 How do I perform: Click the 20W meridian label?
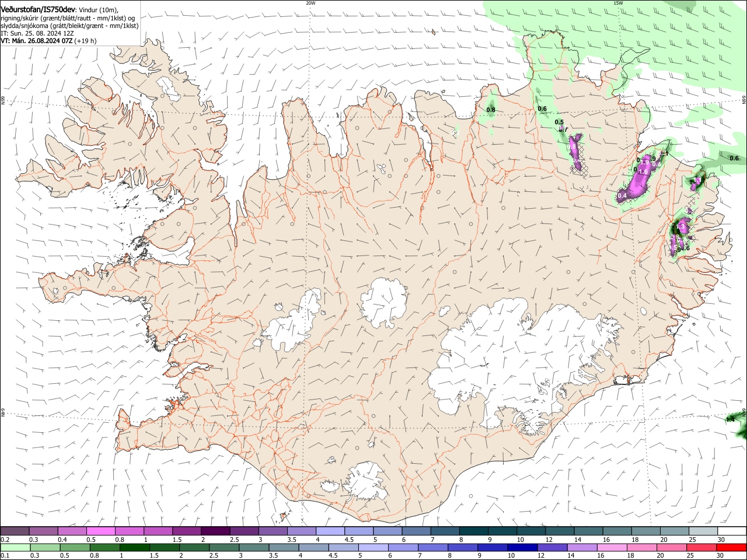310,3
